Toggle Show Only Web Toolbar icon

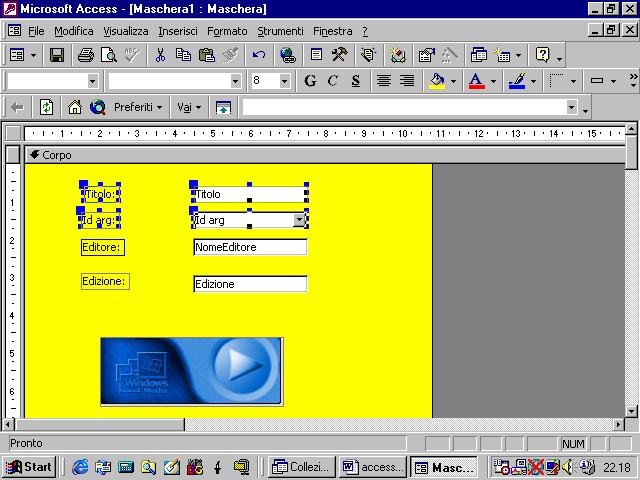click(x=223, y=107)
